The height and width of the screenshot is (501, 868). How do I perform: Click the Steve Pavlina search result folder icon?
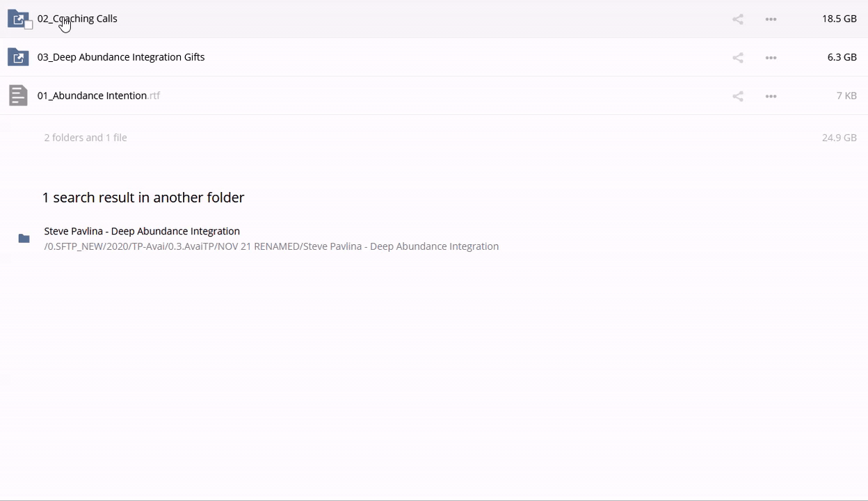click(24, 239)
